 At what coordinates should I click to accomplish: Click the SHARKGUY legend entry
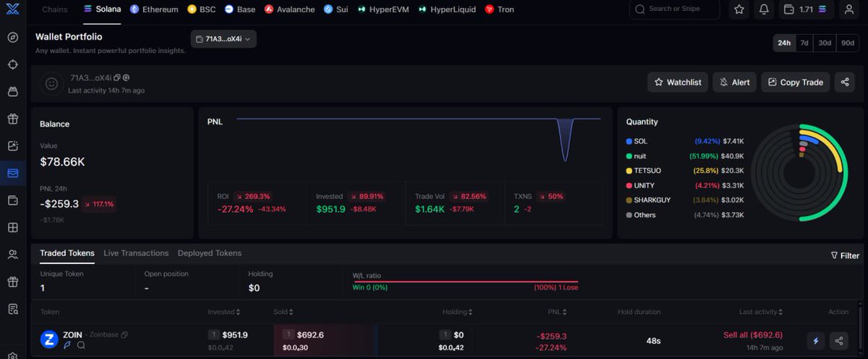(x=685, y=200)
